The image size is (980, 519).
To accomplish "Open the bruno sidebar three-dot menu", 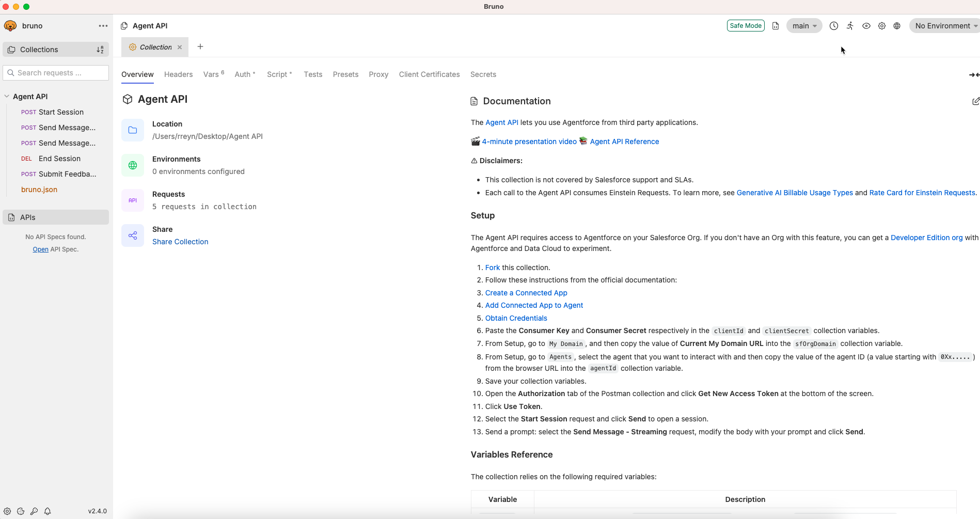I will [x=103, y=26].
